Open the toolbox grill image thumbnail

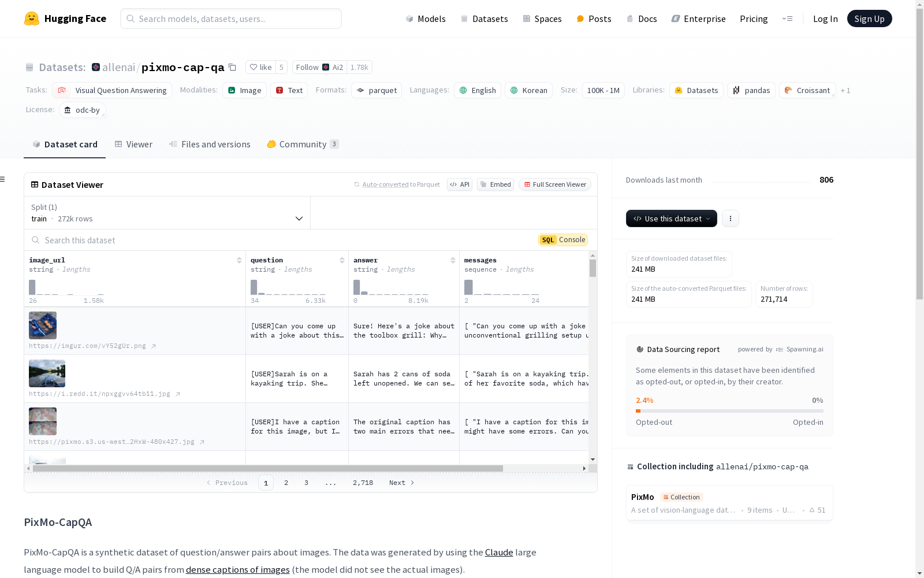[43, 325]
